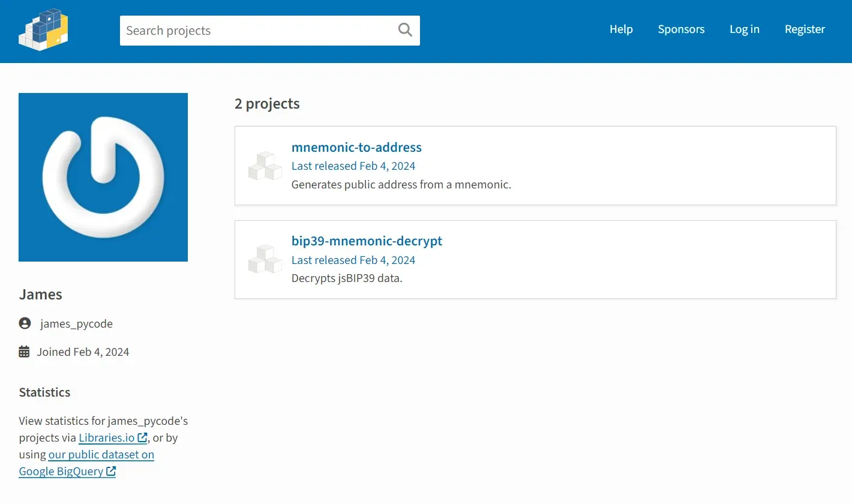The image size is (852, 504).
Task: Click the Last released Feb 4, 2024 link under mnemonic-to-address
Action: click(x=353, y=166)
